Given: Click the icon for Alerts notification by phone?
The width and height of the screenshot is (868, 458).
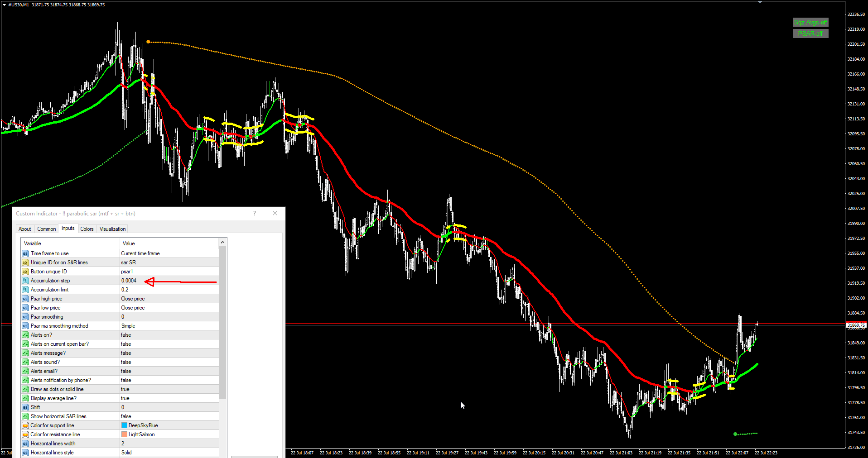Looking at the screenshot, I should tap(25, 380).
